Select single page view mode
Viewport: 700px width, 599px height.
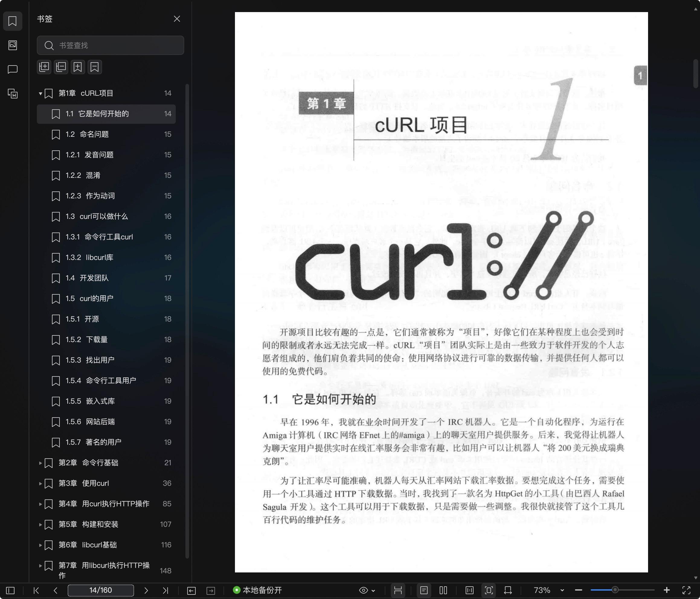(424, 590)
